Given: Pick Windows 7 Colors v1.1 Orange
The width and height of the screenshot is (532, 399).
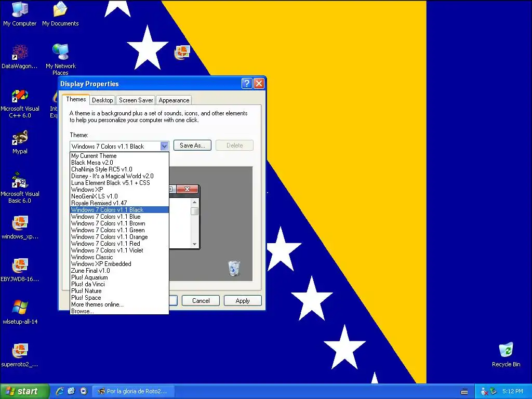Looking at the screenshot, I should click(x=119, y=237).
